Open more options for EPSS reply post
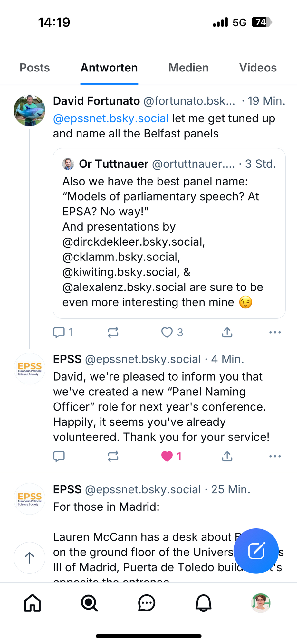This screenshot has height=644, width=297. click(275, 456)
